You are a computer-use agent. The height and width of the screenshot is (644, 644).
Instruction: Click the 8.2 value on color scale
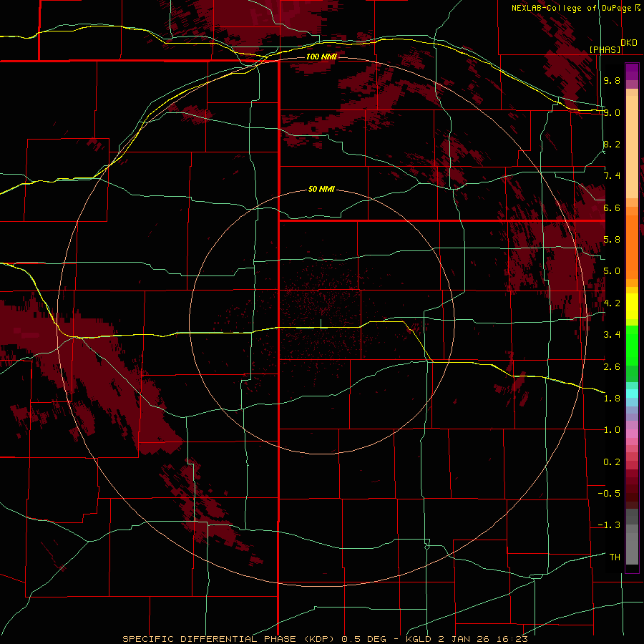click(x=612, y=144)
